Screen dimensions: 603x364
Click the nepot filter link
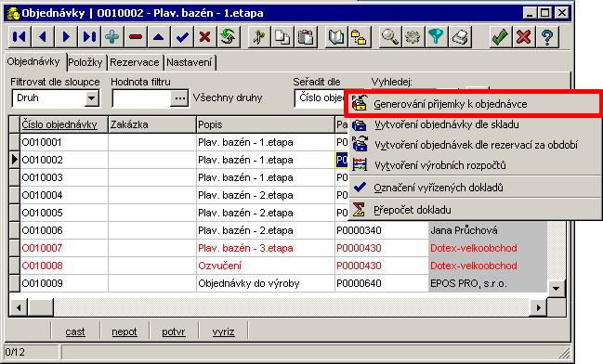tap(125, 331)
